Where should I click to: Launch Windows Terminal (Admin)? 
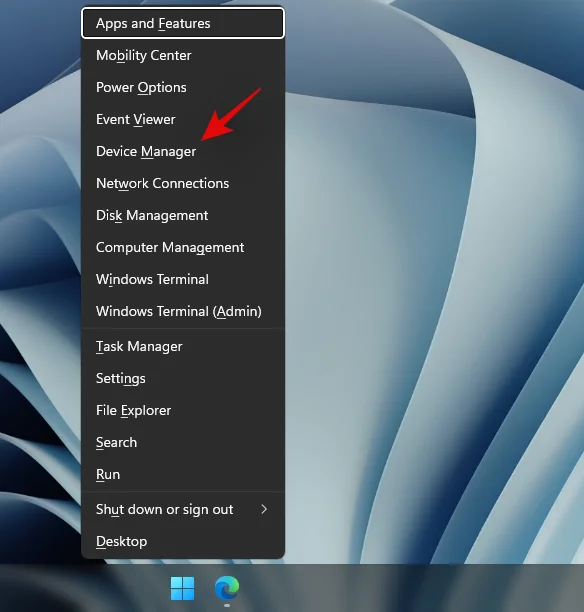[x=183, y=311]
